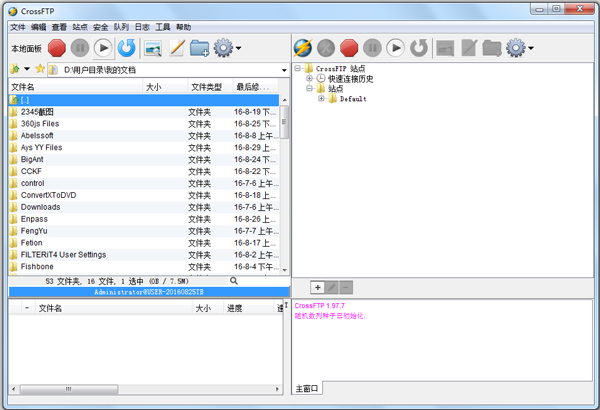The height and width of the screenshot is (410, 600).
Task: Click the queue panel horizontal scrollbar thumb
Action: click(69, 389)
